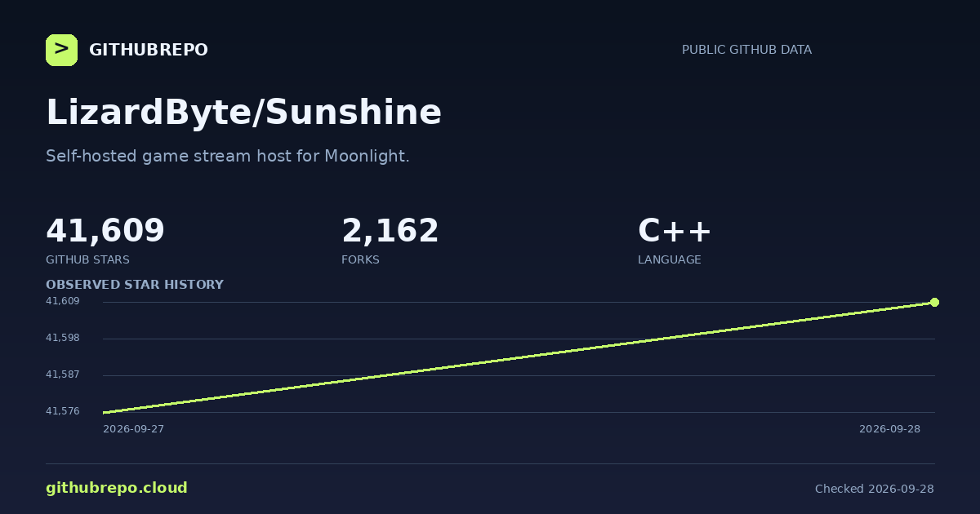Click the 41,609 GitHub stars count
980x514 pixels.
pos(105,231)
